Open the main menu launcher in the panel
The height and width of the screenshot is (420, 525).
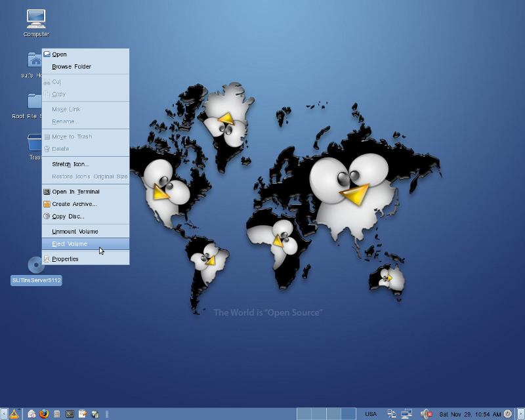pos(14,414)
